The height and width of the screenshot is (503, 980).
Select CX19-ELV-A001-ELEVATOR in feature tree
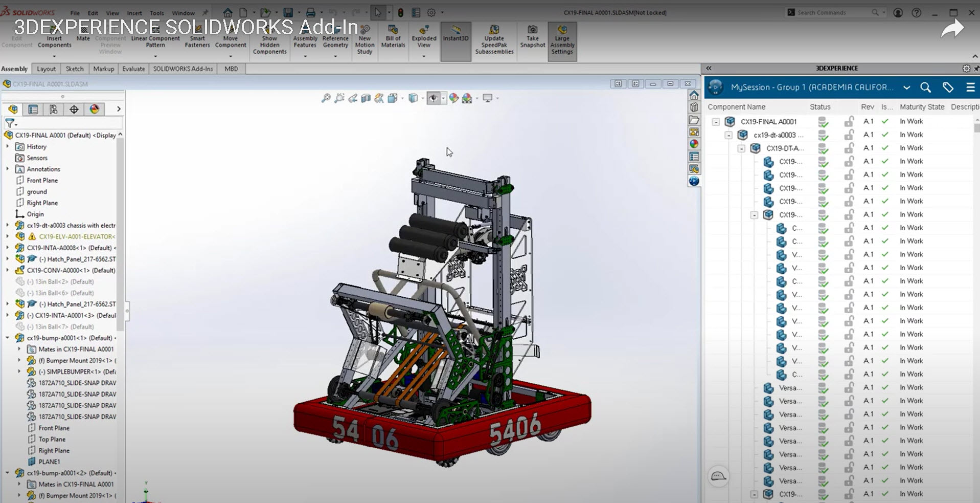(77, 236)
